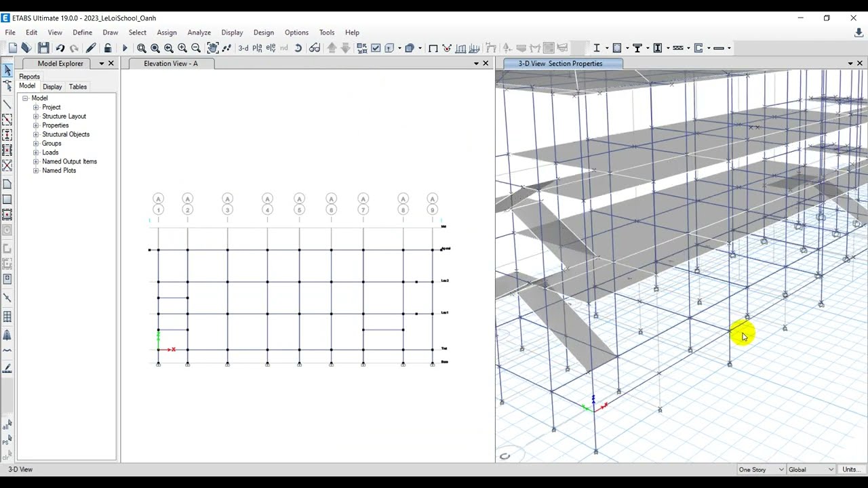The height and width of the screenshot is (488, 868).
Task: Switch to the Display tab in Model Explorer
Action: [52, 87]
